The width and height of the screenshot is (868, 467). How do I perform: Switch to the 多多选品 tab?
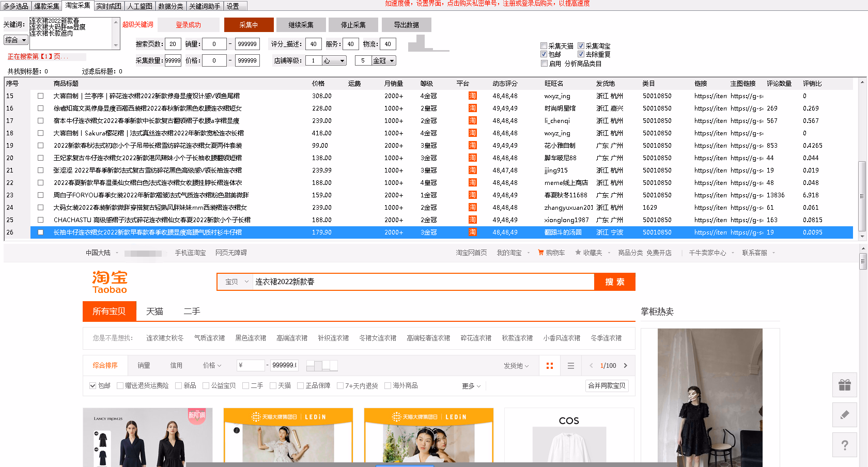[x=16, y=6]
